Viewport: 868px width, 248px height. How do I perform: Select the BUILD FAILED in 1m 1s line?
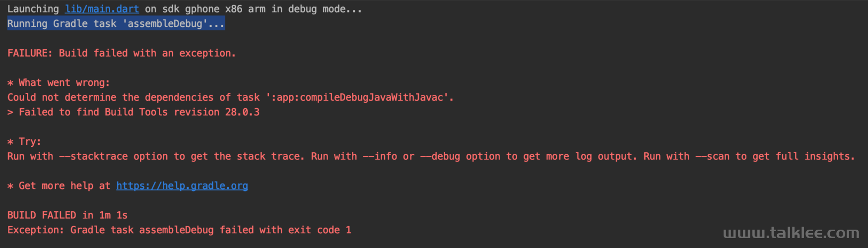(67, 215)
